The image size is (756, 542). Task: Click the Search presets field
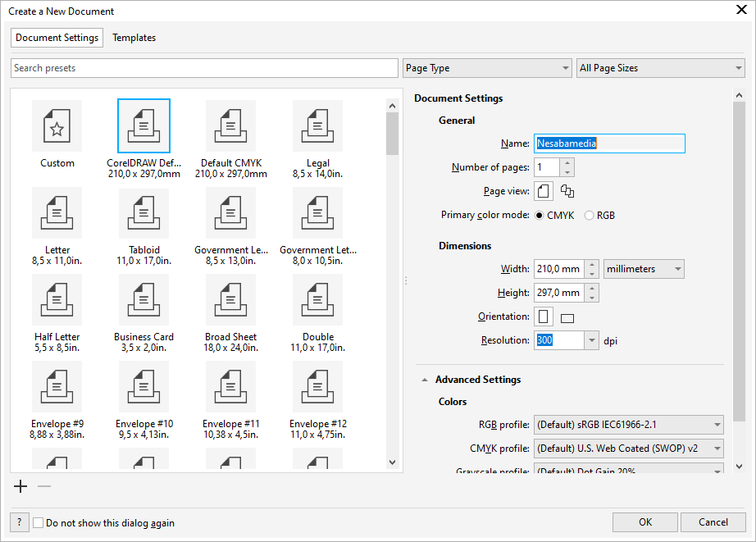(204, 68)
